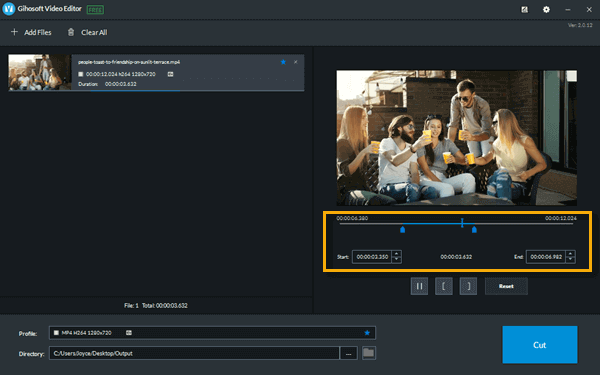Click the Gihosoft logo icon
The height and width of the screenshot is (375, 600).
point(9,9)
